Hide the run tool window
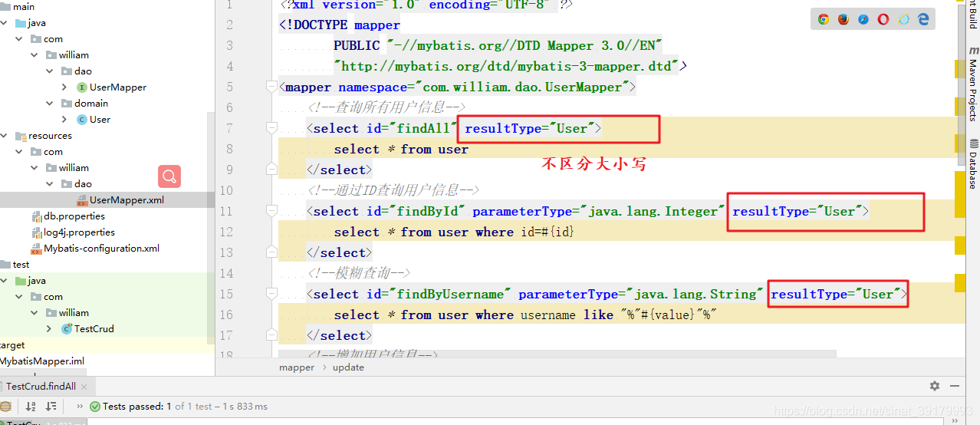This screenshot has width=980, height=425. [955, 386]
